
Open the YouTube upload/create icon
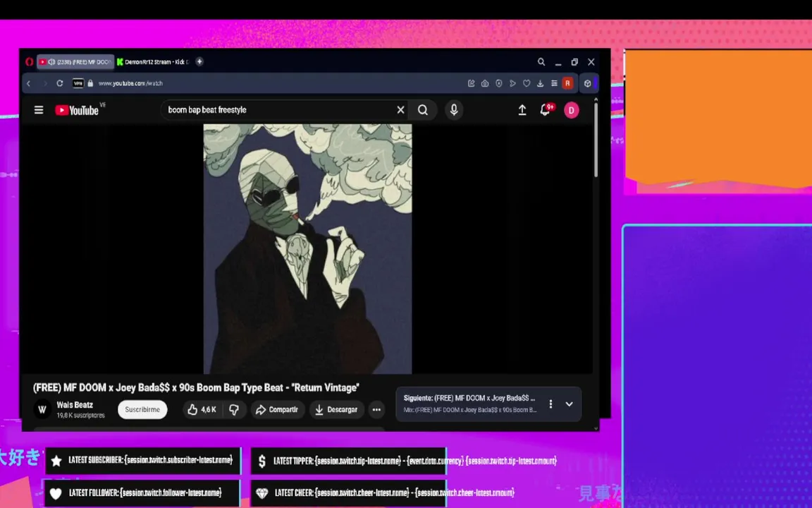pyautogui.click(x=522, y=110)
